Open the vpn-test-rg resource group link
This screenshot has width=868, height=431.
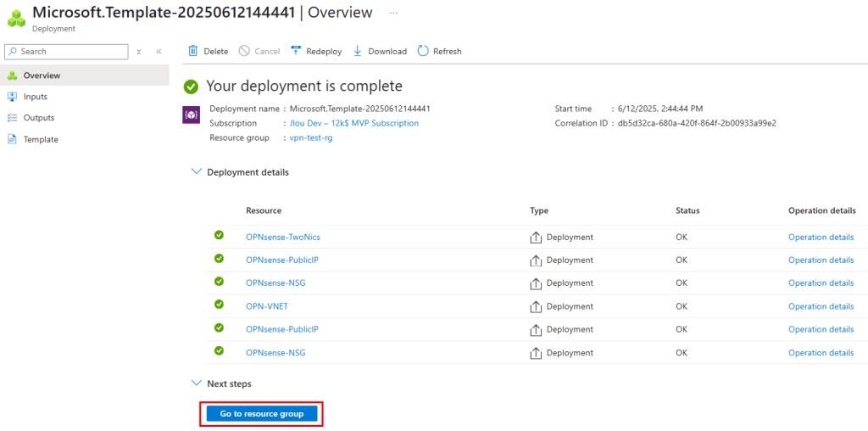311,137
